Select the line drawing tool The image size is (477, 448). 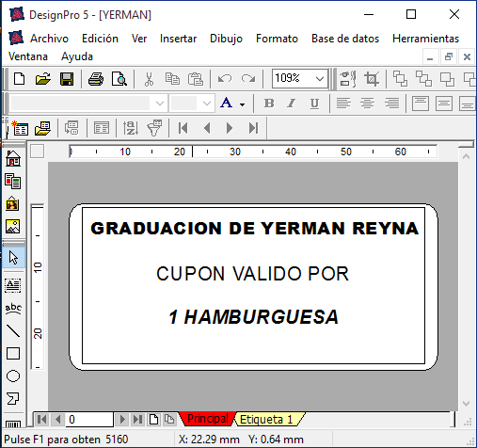[13, 330]
